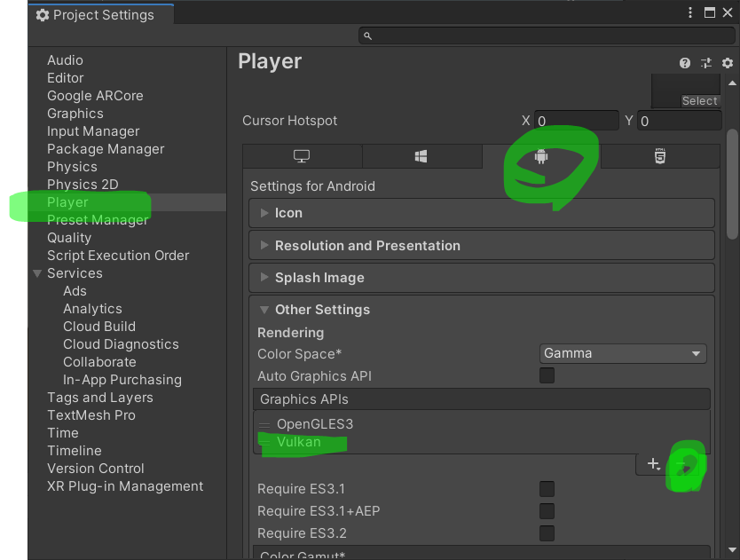Click the settings search field
This screenshot has width=740, height=560.
(547, 35)
